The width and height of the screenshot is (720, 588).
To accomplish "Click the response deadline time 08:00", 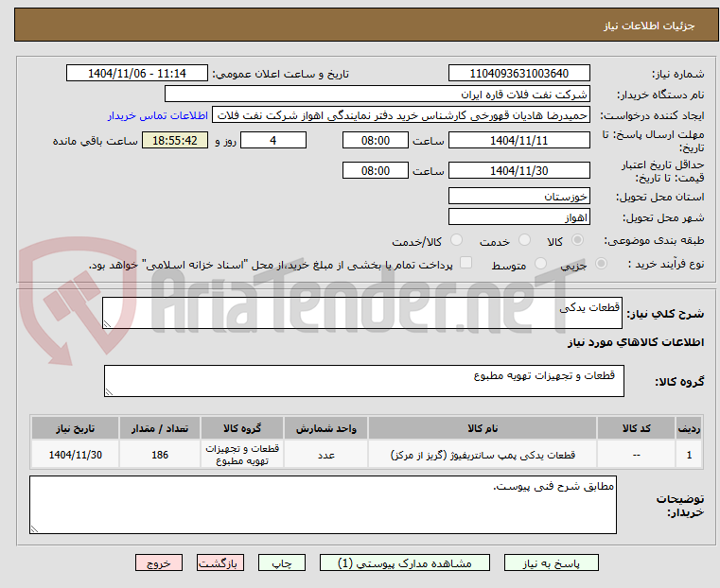I will [376, 140].
